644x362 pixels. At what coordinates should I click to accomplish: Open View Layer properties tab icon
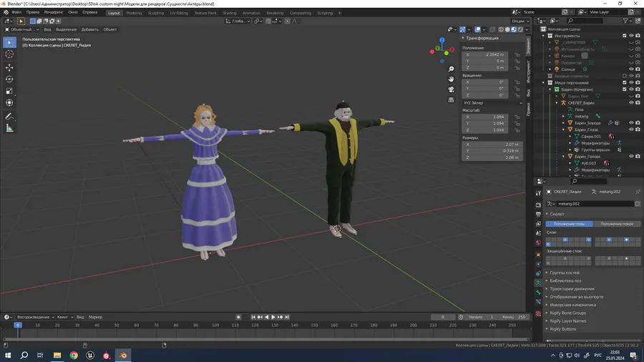coord(538,224)
